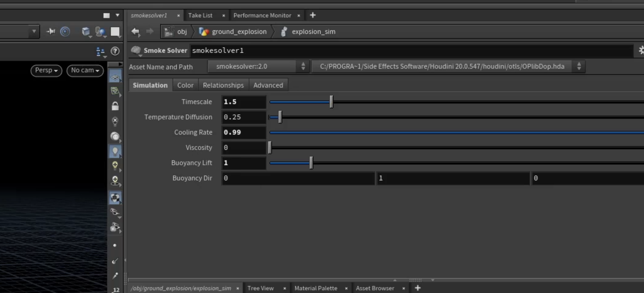The image size is (644, 293).
Task: Toggle the viewport lock camera icon
Action: (x=115, y=106)
